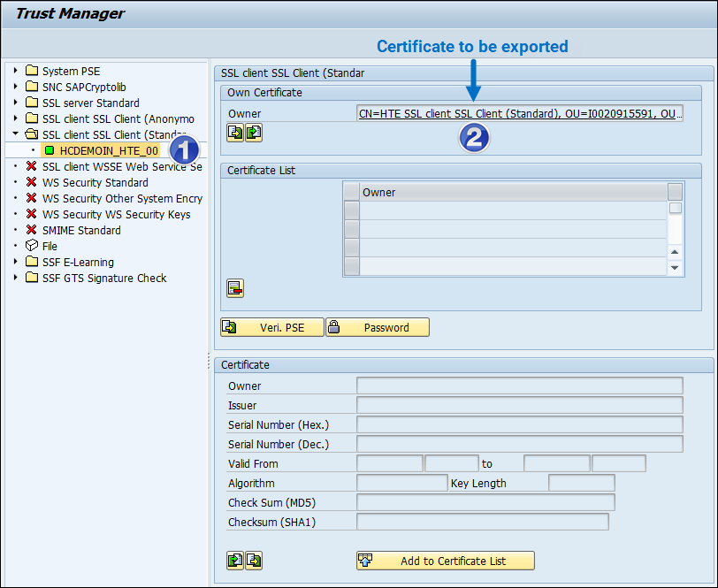Viewport: 718px width, 588px height.
Task: Select the HCDEMOIN_HTE_00 tree entry
Action: point(109,150)
